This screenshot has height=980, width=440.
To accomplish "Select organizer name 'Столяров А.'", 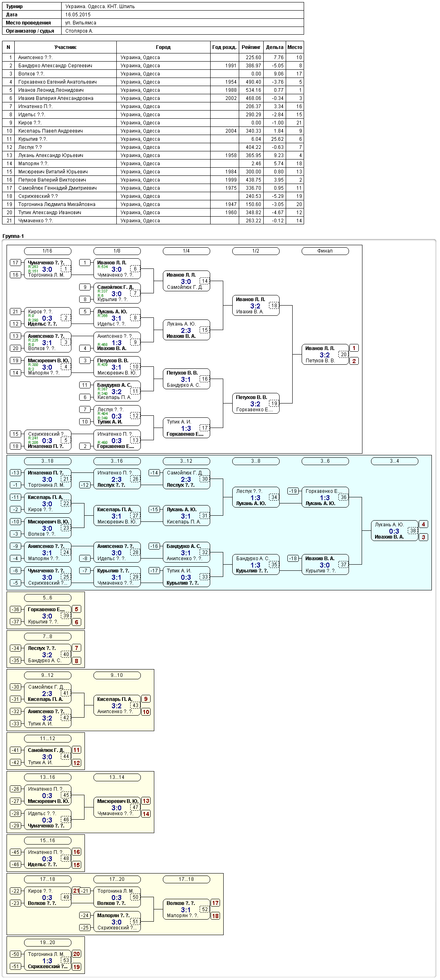I will coord(79,31).
